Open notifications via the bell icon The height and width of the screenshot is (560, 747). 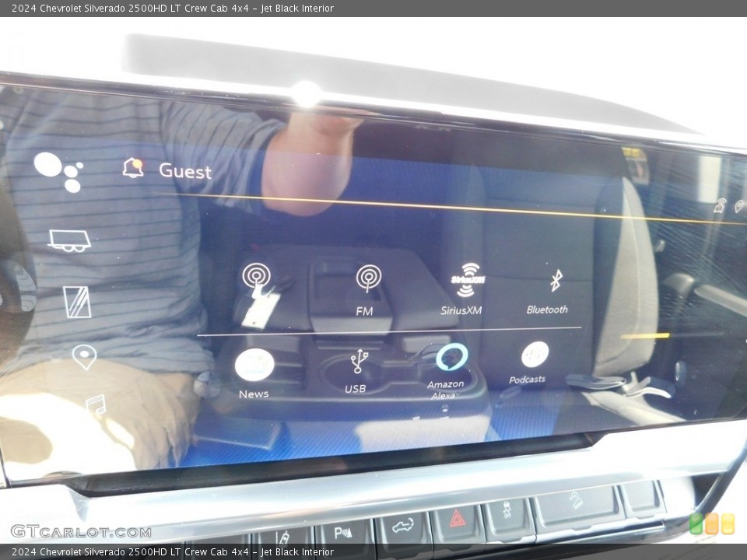(x=133, y=168)
